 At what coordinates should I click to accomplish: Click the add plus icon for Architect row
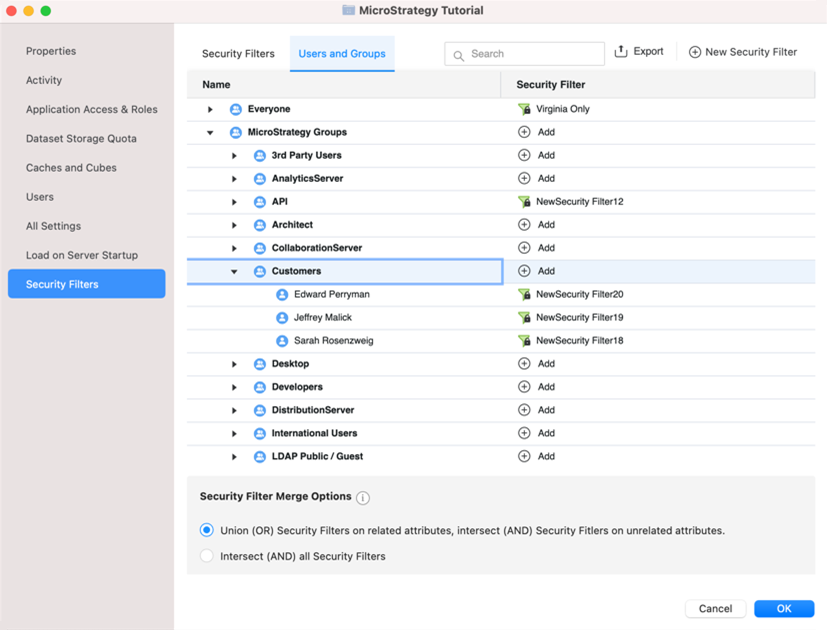524,225
